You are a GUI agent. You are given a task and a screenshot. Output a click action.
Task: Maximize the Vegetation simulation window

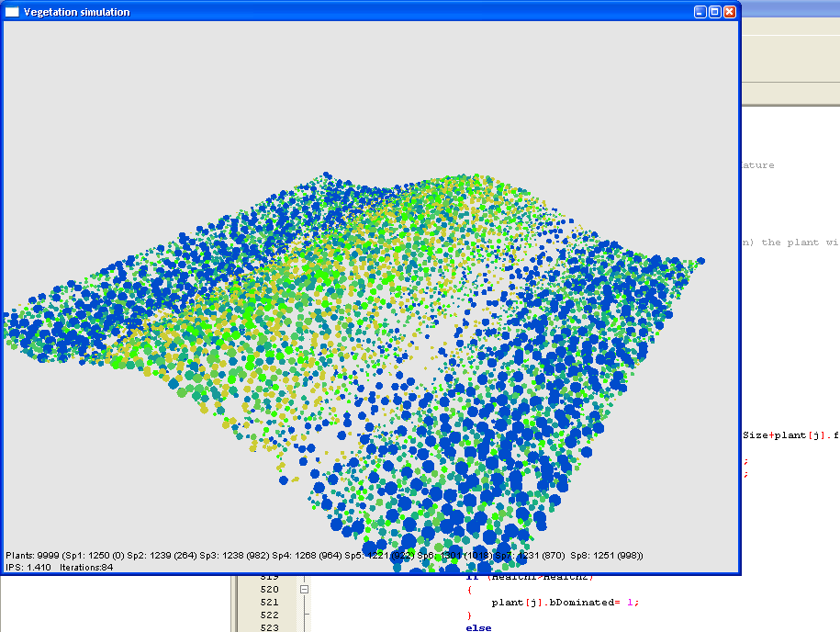click(714, 12)
